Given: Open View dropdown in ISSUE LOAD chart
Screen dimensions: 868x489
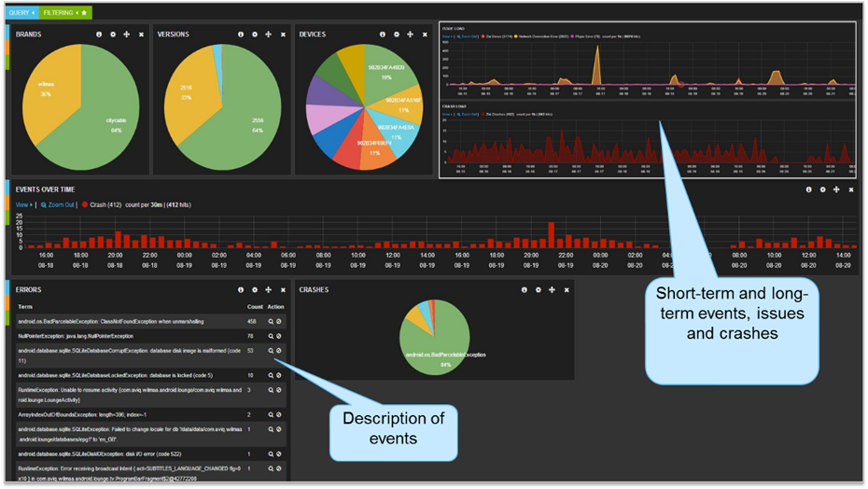Looking at the screenshot, I should pos(447,36).
